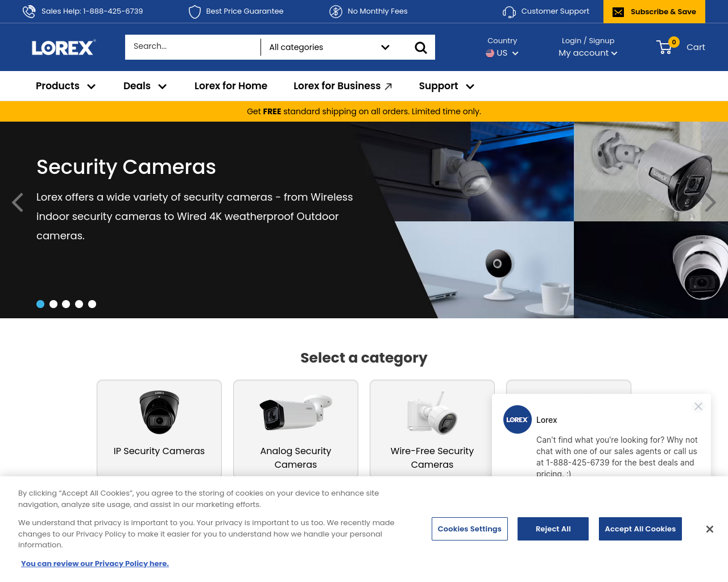Viewport: 728px width, 582px height.
Task: Click the No Monthly Fees text
Action: [378, 11]
